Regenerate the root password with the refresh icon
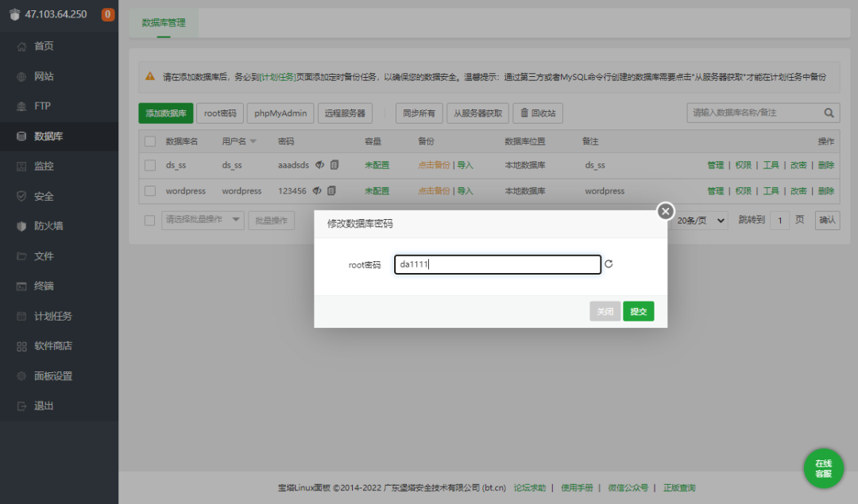This screenshot has height=504, width=858. tap(609, 264)
